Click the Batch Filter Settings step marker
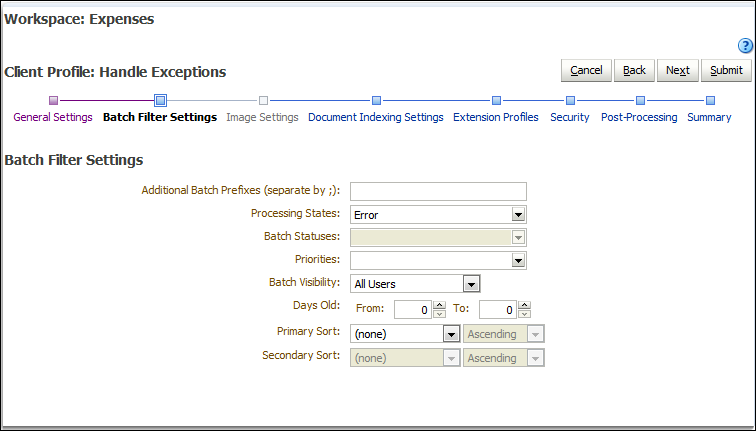This screenshot has width=756, height=431. [161, 100]
